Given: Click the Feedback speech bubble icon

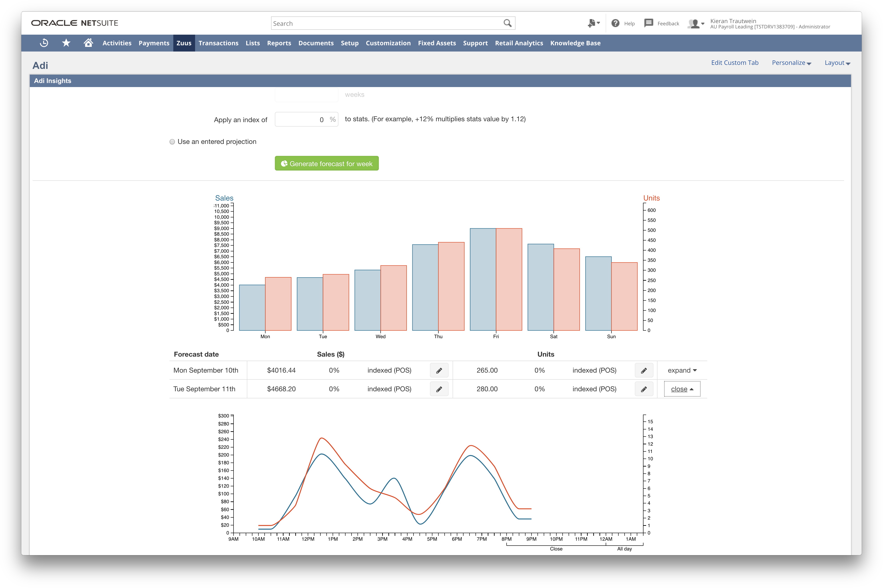Looking at the screenshot, I should point(648,23).
